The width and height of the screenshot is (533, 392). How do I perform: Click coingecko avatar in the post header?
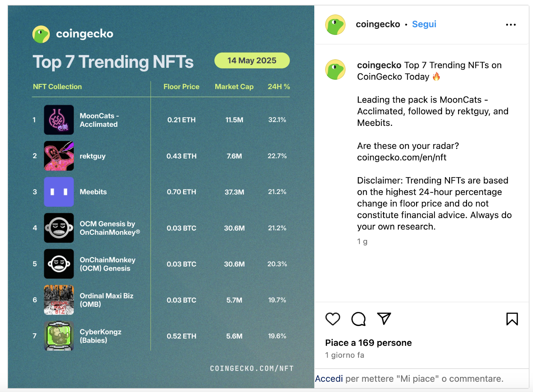click(x=335, y=25)
